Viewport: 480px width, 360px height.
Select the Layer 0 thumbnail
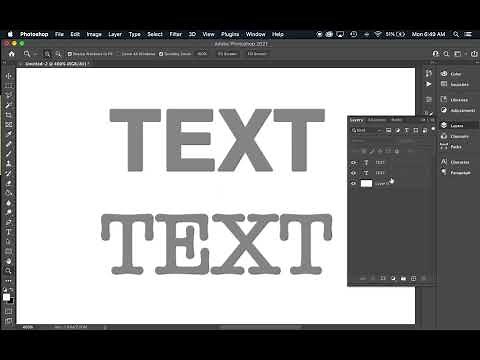(x=366, y=183)
